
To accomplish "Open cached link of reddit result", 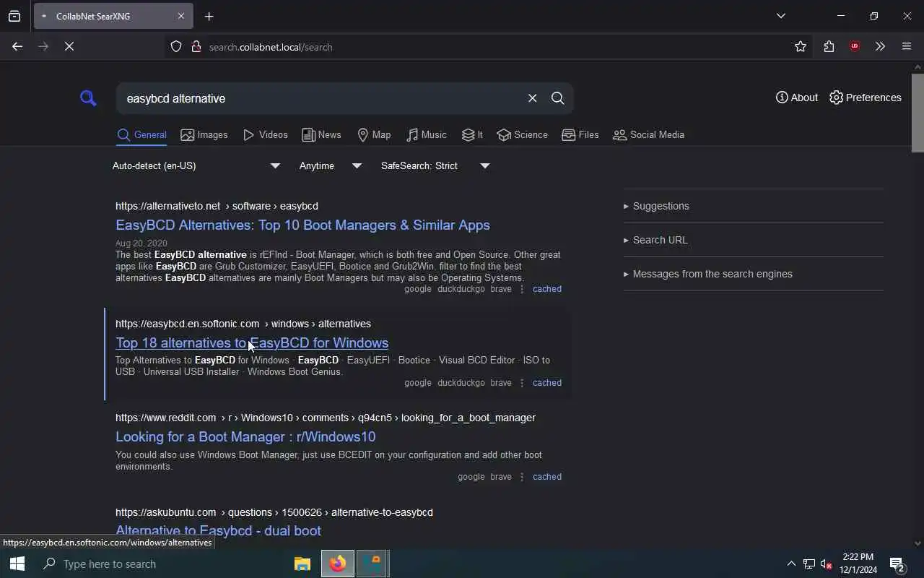I will tap(546, 477).
